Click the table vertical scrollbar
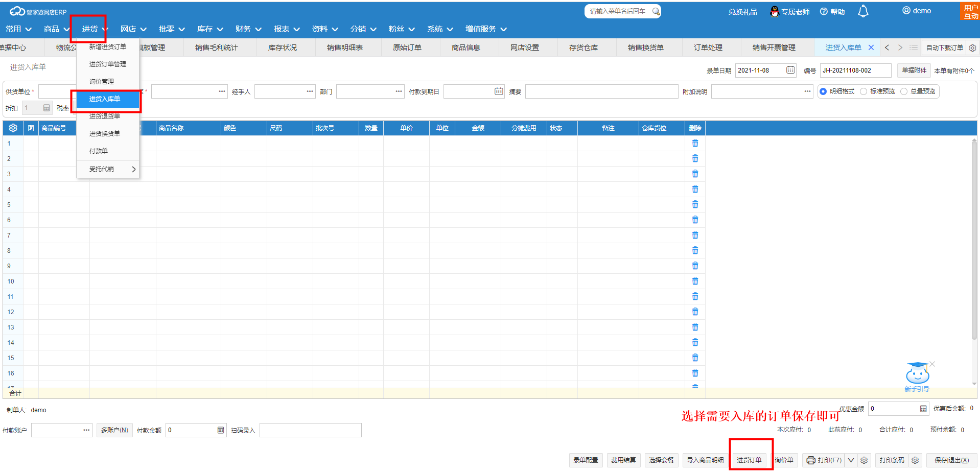The height and width of the screenshot is (471, 980). pos(974,240)
